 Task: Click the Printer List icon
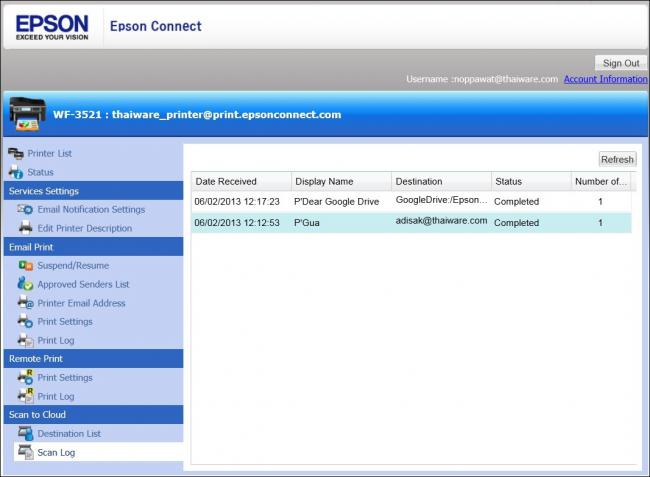pyautogui.click(x=16, y=153)
